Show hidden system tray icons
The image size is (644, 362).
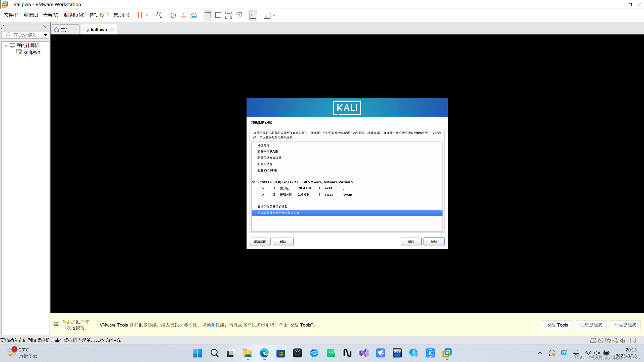pyautogui.click(x=540, y=353)
